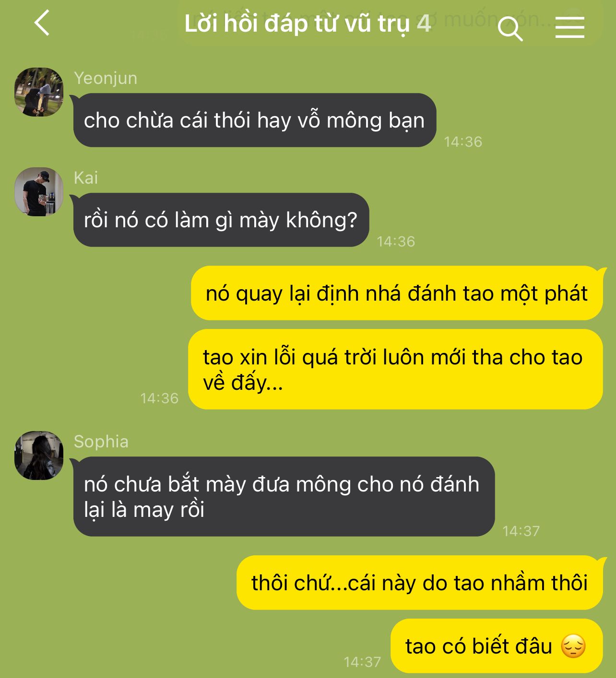This screenshot has width=616, height=678.
Task: Tap bubble "thôi chứ...cái này do tao nhầm thôi"
Action: click(420, 583)
